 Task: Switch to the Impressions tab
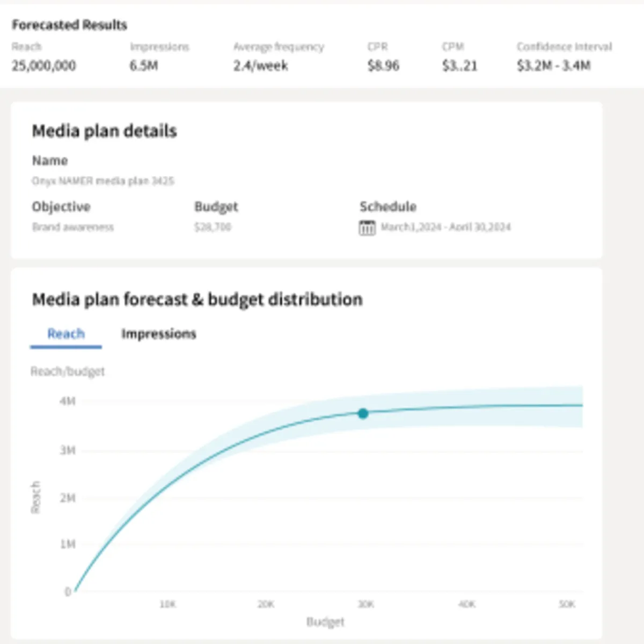coord(159,334)
